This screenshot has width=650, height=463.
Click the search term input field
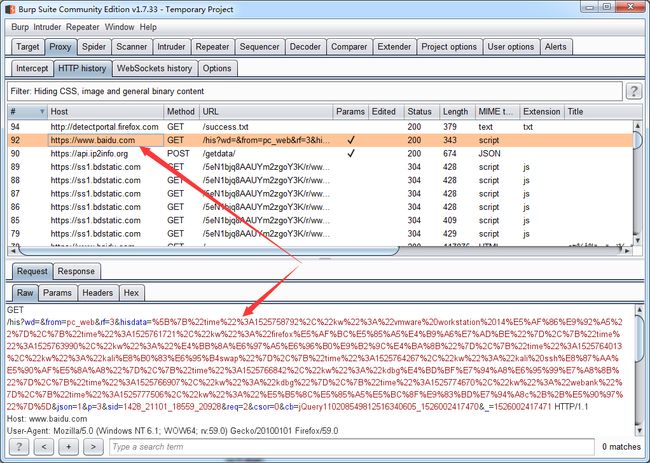[352, 447]
